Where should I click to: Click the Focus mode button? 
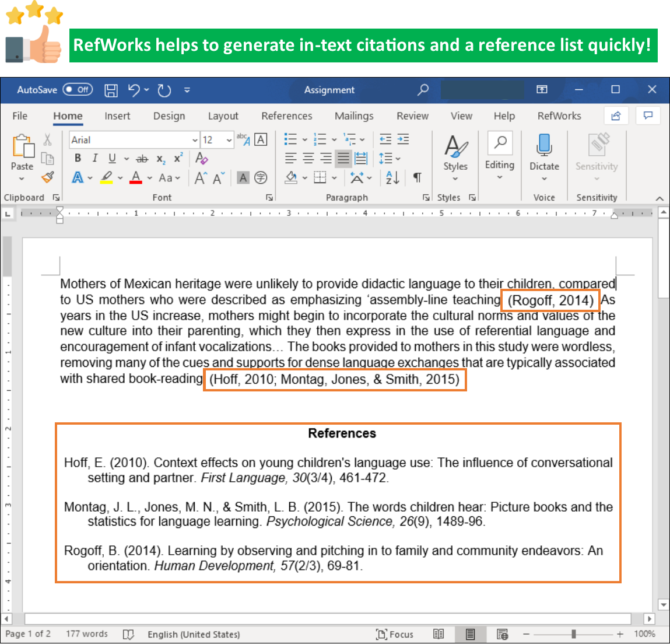click(395, 634)
